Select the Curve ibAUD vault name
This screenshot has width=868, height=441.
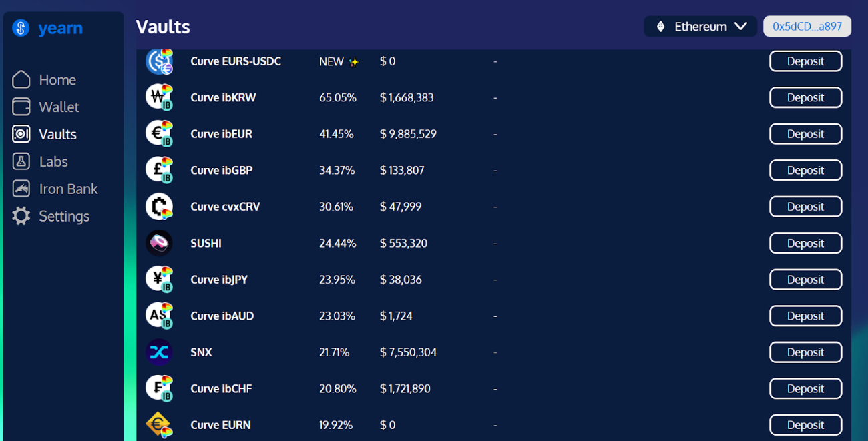222,316
